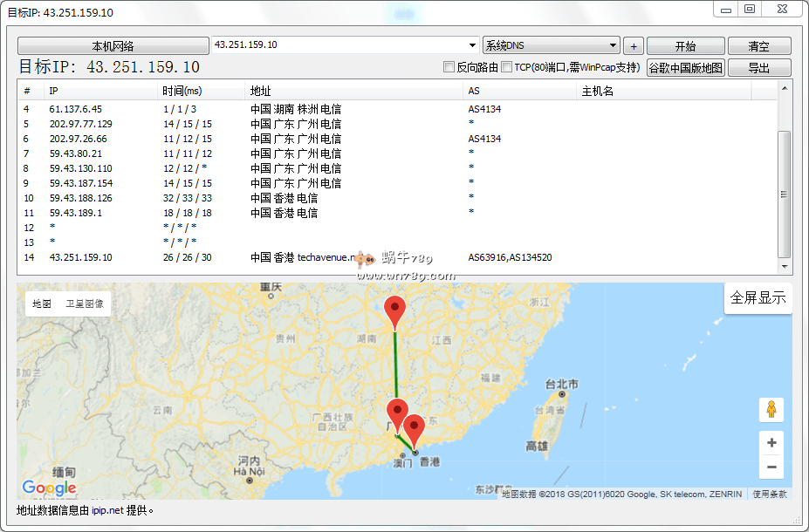Export results with the 导出 button
This screenshot has width=809, height=532.
(758, 66)
